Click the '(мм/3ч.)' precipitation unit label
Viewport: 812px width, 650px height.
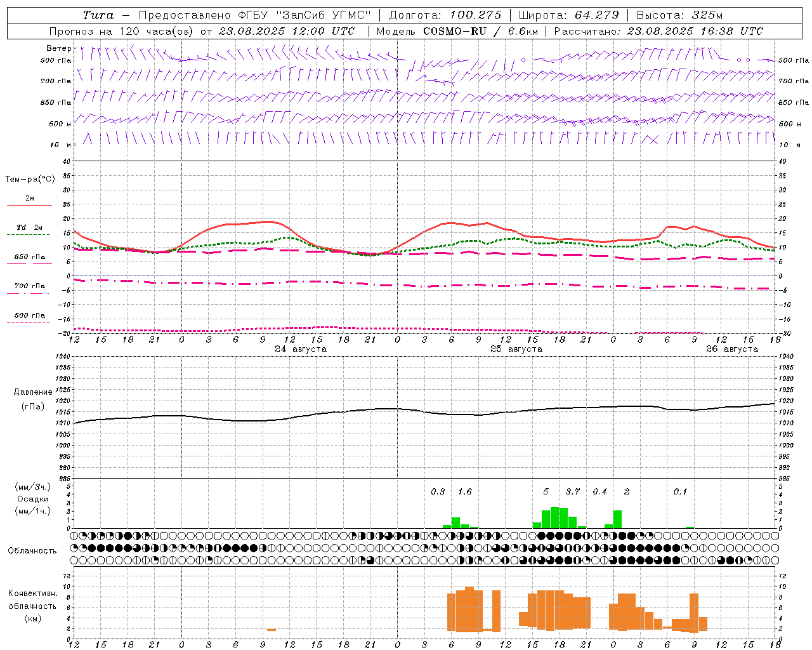[x=32, y=487]
